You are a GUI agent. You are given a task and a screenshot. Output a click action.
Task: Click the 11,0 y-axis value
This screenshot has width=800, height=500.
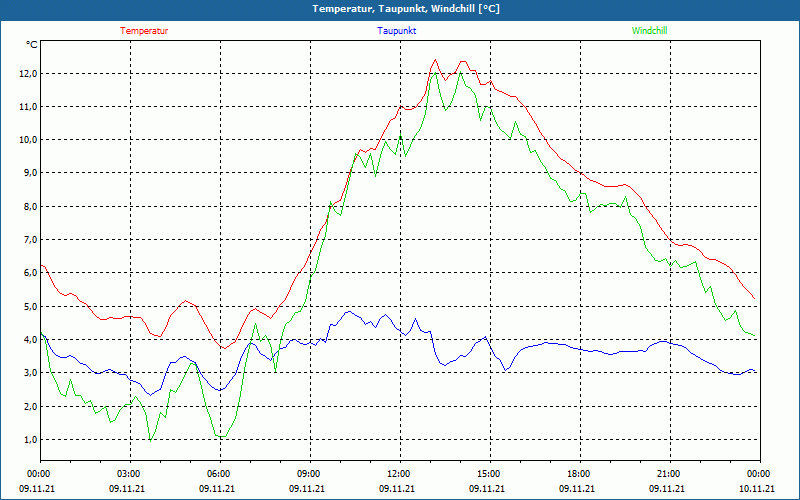29,107
